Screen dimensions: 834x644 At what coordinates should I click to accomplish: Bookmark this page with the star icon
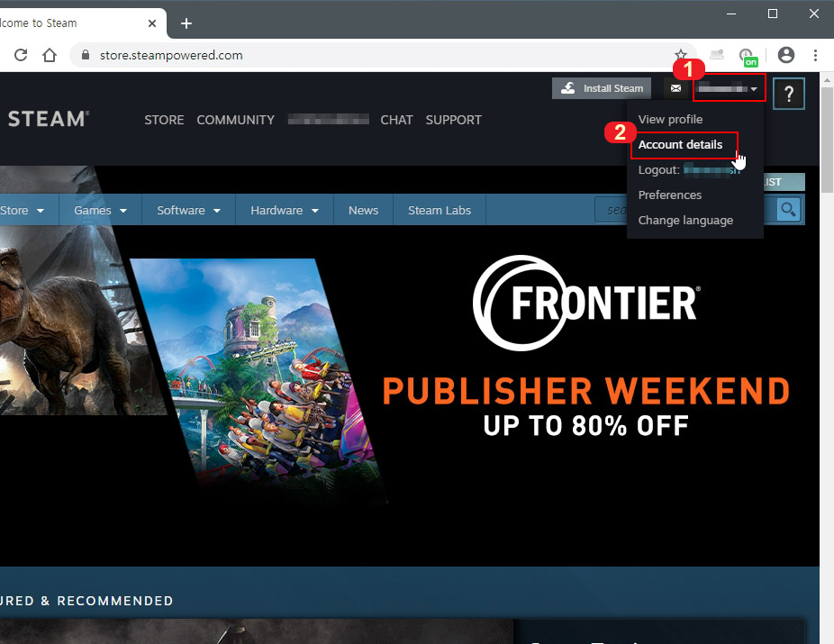680,54
